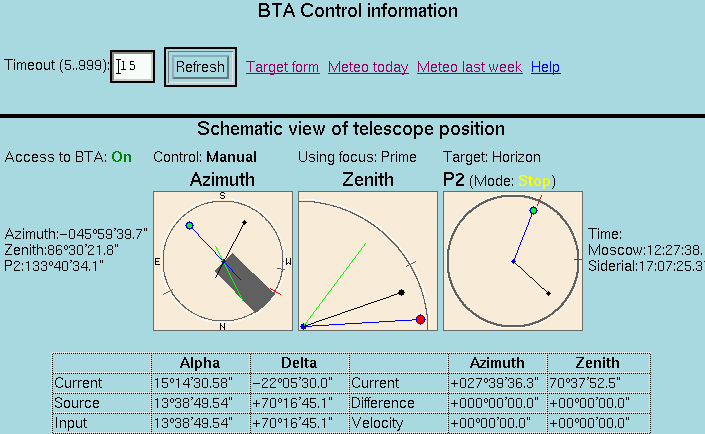705x434 pixels.
Task: Open the Target form link
Action: tap(282, 67)
